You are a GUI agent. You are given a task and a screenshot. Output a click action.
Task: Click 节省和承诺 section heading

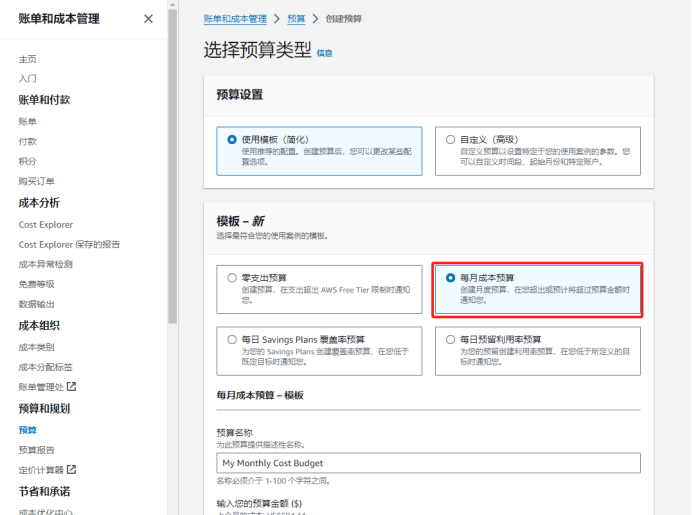pos(44,492)
